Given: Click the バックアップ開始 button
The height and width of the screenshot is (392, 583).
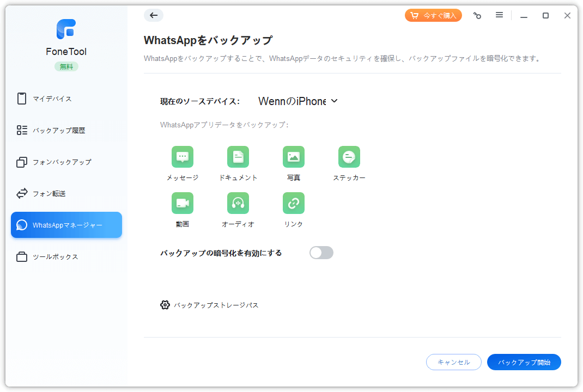Looking at the screenshot, I should (524, 362).
